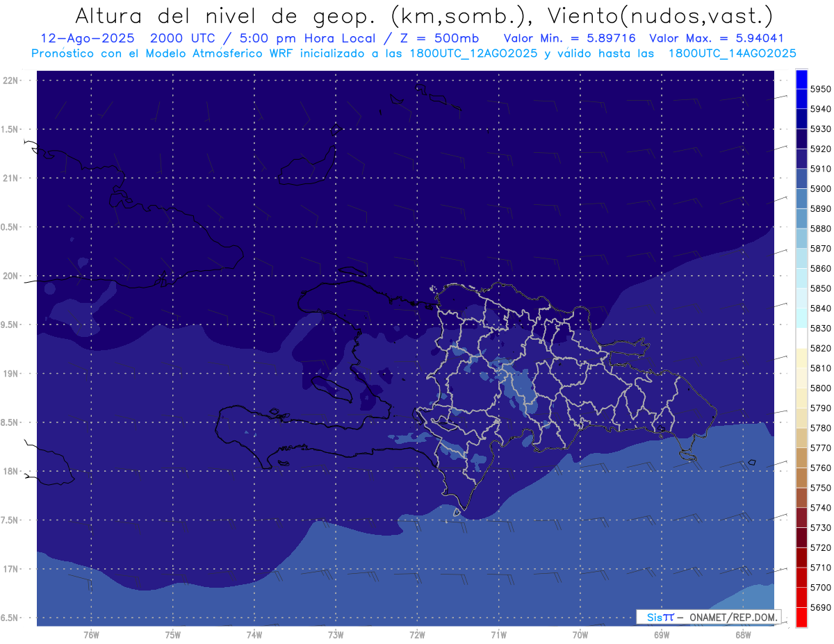Click the '76W' longitude axis label
The height and width of the screenshot is (644, 834).
coord(91,634)
